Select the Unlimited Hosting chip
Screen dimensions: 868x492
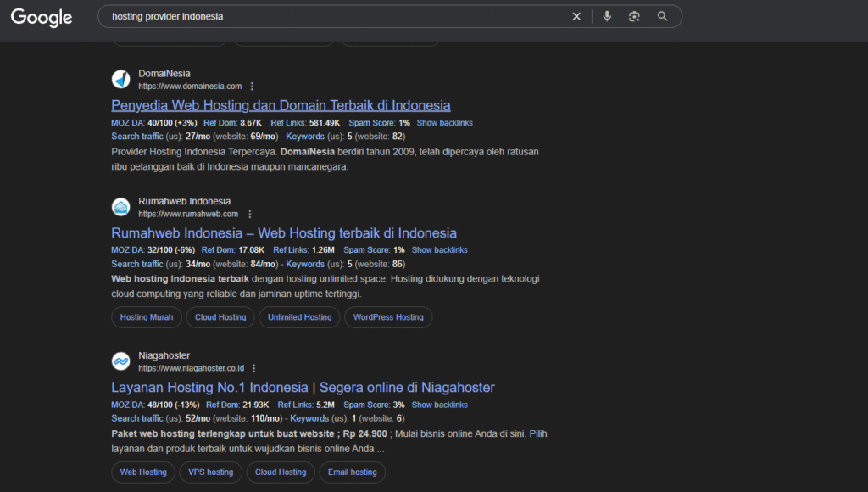coord(299,317)
